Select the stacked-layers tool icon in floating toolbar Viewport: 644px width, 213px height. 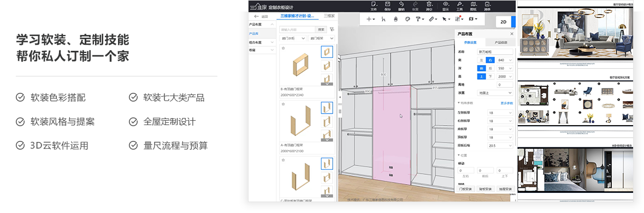click(x=395, y=19)
